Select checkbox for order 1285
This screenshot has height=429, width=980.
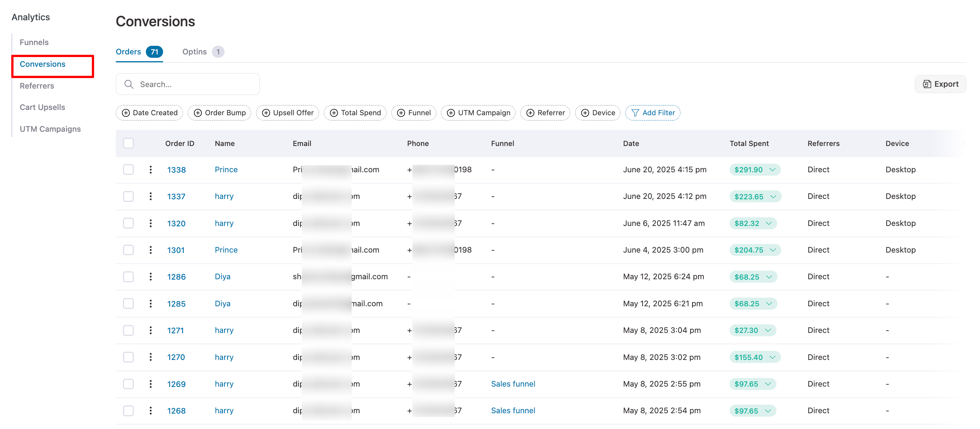[129, 304]
